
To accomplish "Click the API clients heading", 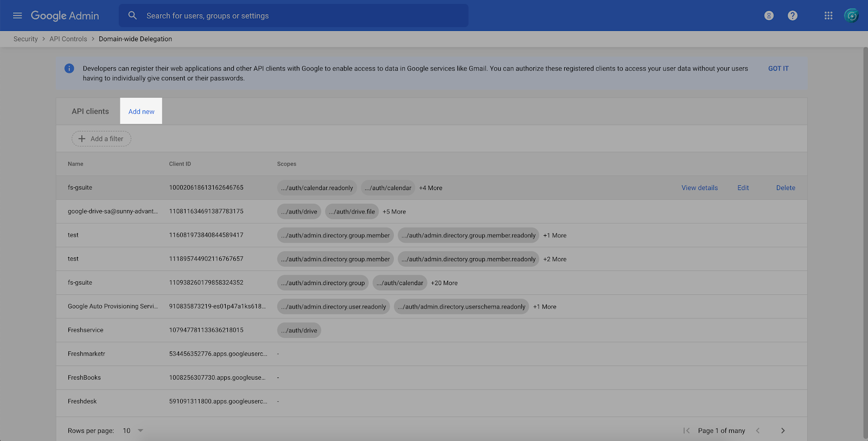I will click(90, 111).
